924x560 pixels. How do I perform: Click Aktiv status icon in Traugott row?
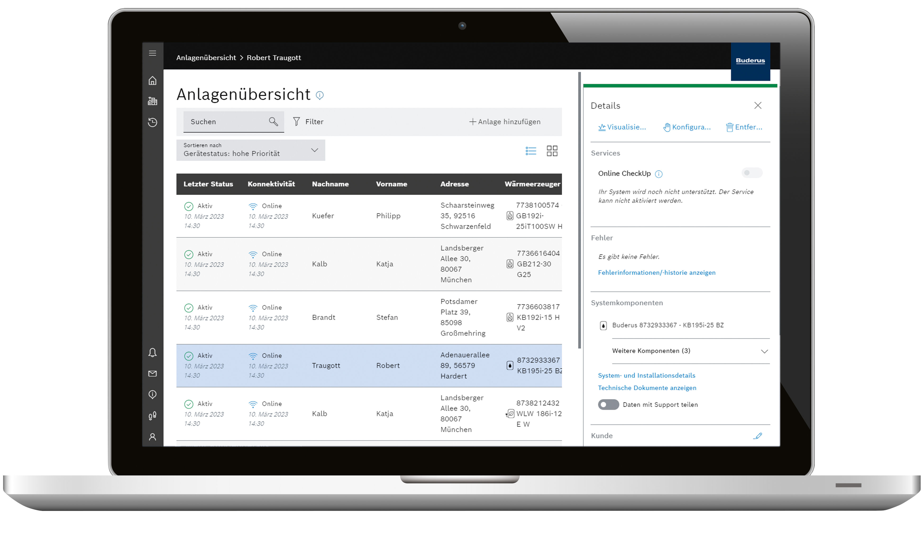coord(189,356)
